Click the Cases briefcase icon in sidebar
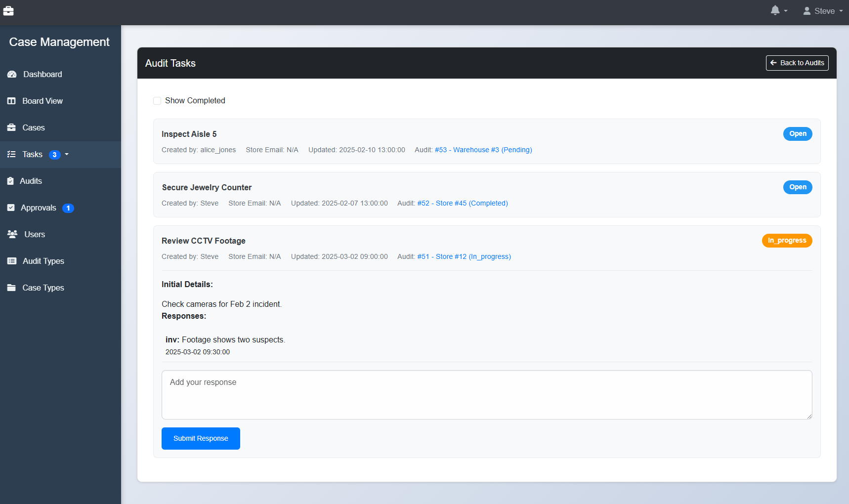Screen dimensions: 849x504 coord(12,127)
